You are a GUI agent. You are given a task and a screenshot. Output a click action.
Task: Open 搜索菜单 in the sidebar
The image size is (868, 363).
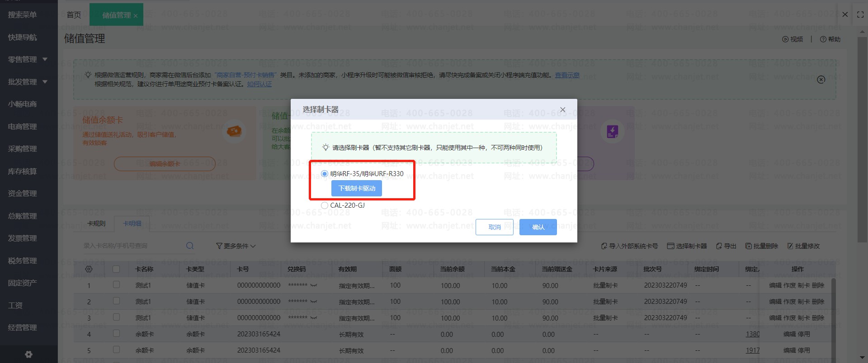(x=23, y=15)
